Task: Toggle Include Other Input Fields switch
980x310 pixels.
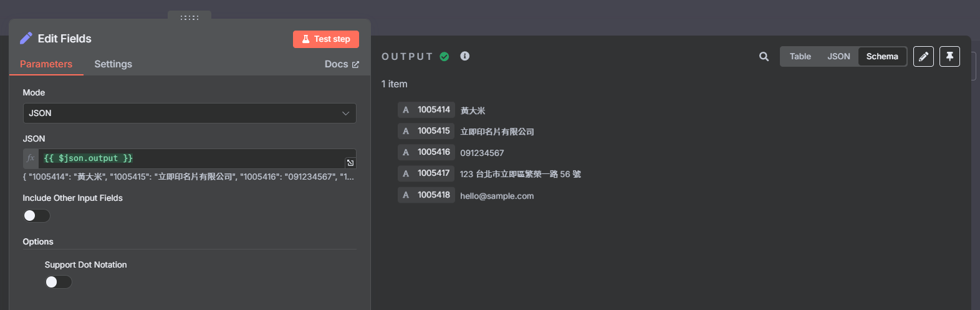Action: [37, 216]
